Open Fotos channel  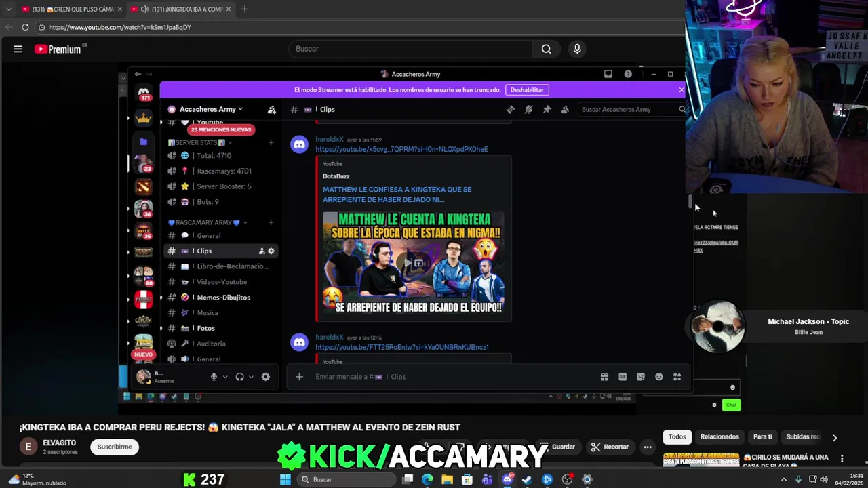pyautogui.click(x=220, y=328)
